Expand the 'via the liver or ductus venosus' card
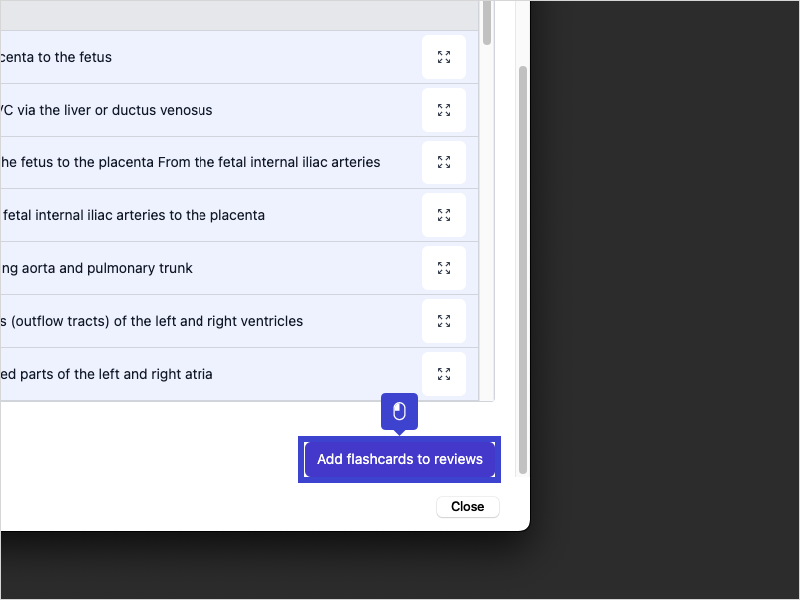Viewport: 800px width, 600px height. click(x=444, y=110)
